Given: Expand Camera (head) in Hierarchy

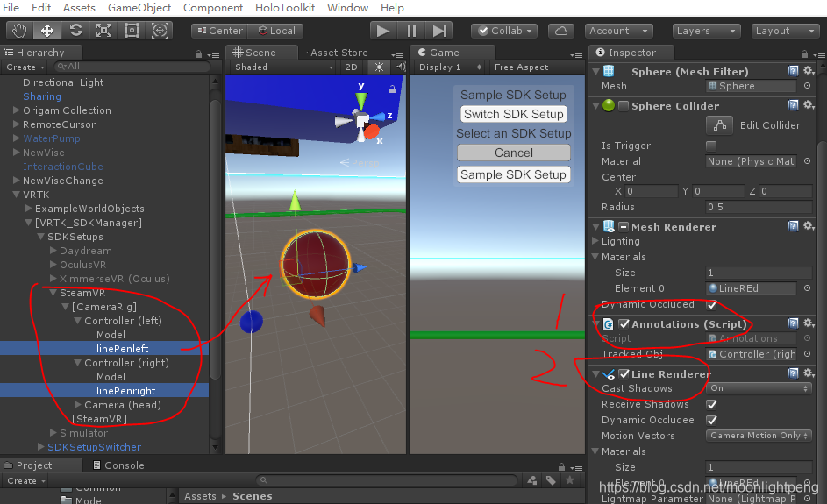Looking at the screenshot, I should coord(77,404).
